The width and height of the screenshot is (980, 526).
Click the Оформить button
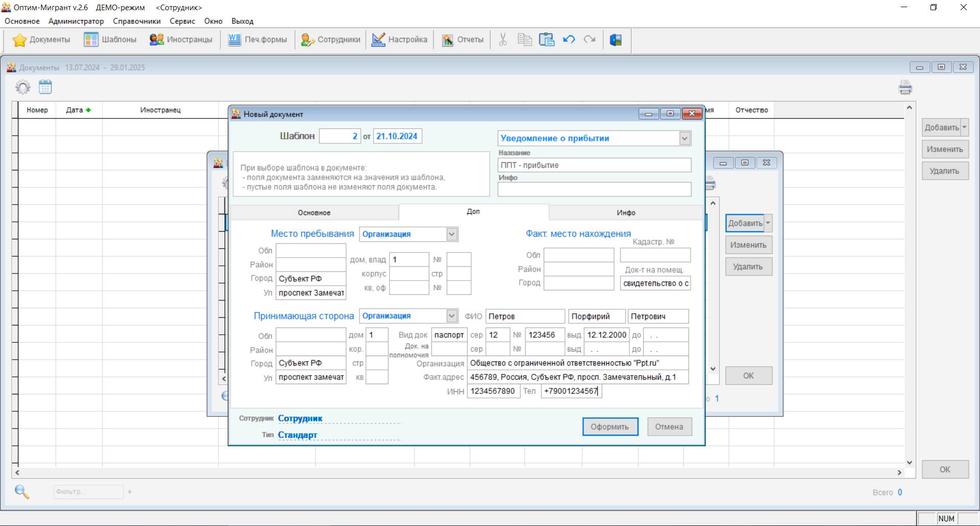click(x=610, y=427)
